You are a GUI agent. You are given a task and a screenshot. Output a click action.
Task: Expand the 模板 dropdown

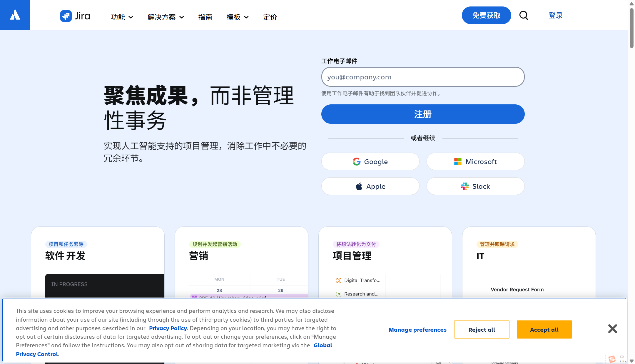(x=237, y=17)
